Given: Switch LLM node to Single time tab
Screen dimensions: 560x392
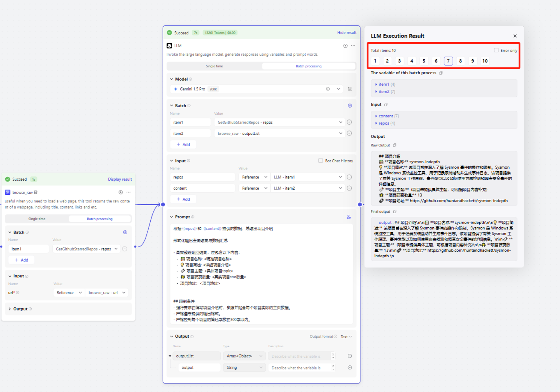Looking at the screenshot, I should 214,66.
